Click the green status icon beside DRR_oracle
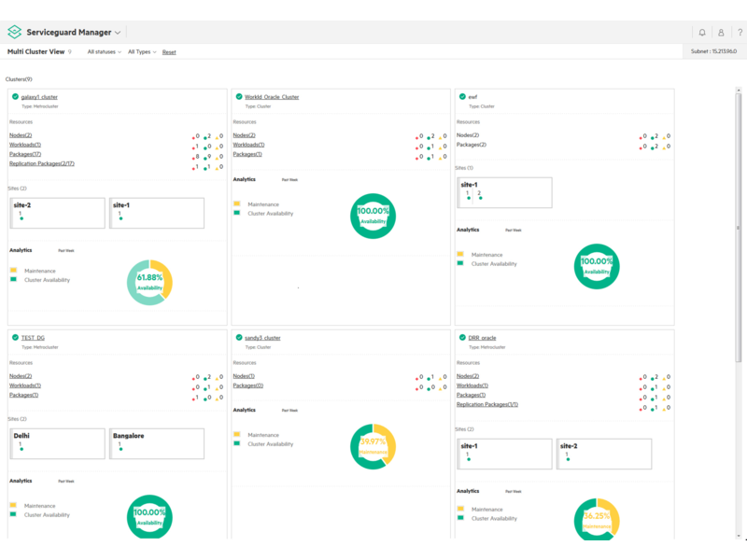Viewport: 747px width, 560px height. point(462,338)
